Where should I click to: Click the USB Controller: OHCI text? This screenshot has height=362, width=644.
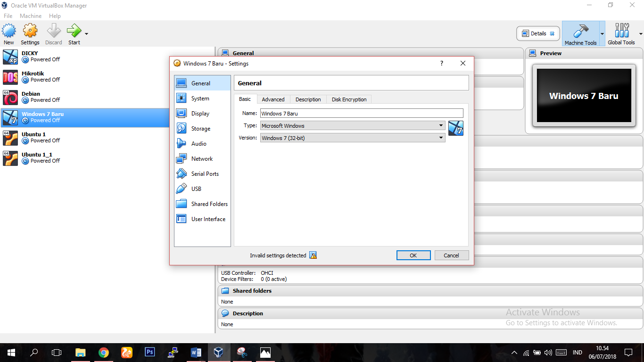[x=247, y=273]
